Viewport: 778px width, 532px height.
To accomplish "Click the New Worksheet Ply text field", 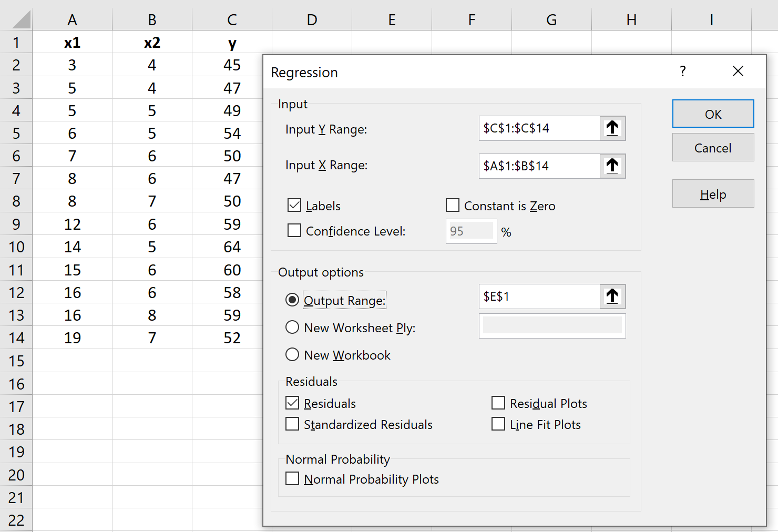I will coord(552,326).
